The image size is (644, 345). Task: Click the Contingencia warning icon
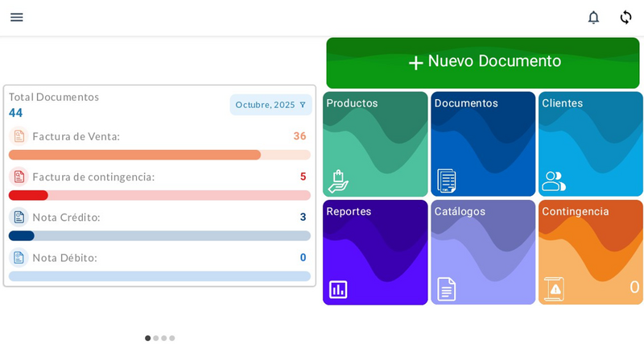pos(554,289)
